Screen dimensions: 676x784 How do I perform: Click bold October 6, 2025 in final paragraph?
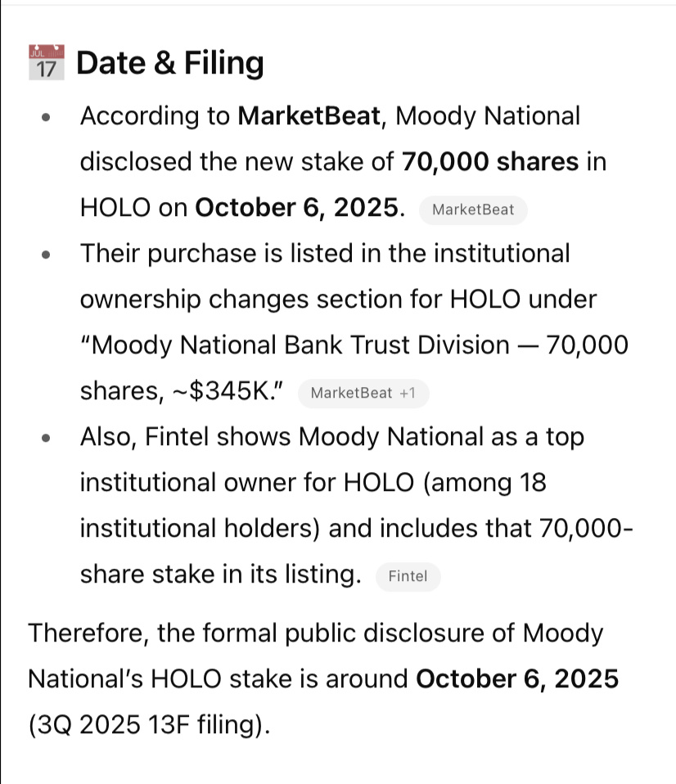point(517,679)
